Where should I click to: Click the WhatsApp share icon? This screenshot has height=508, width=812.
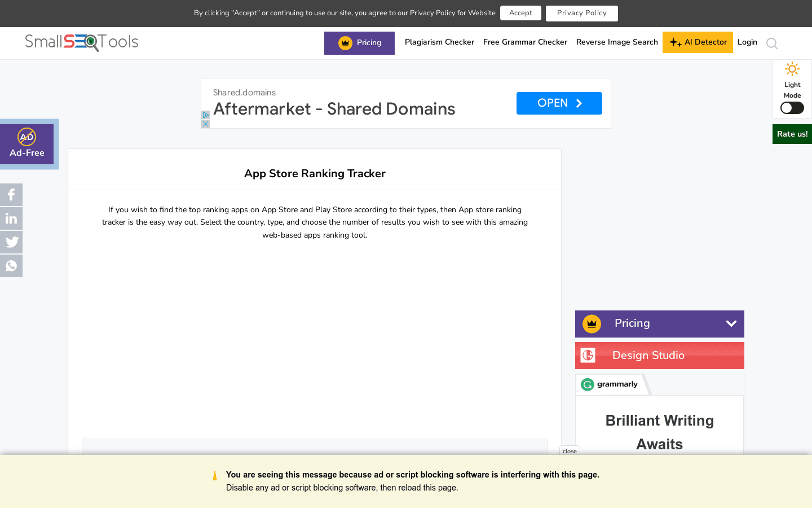11,265
